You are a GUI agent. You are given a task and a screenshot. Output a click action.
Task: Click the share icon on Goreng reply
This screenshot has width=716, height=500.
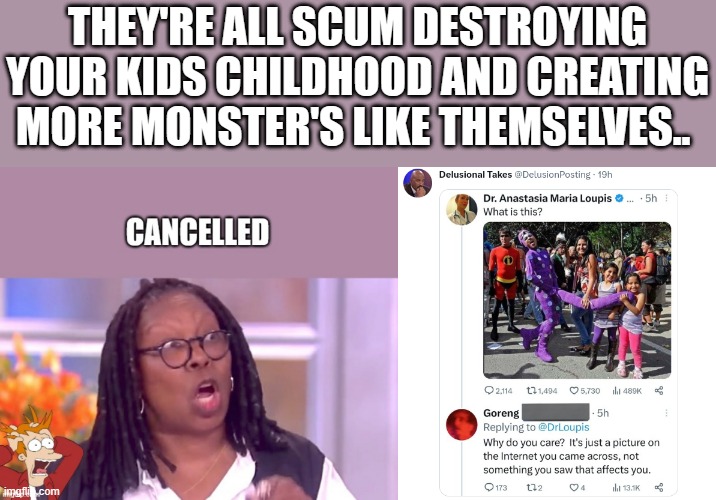click(x=659, y=487)
